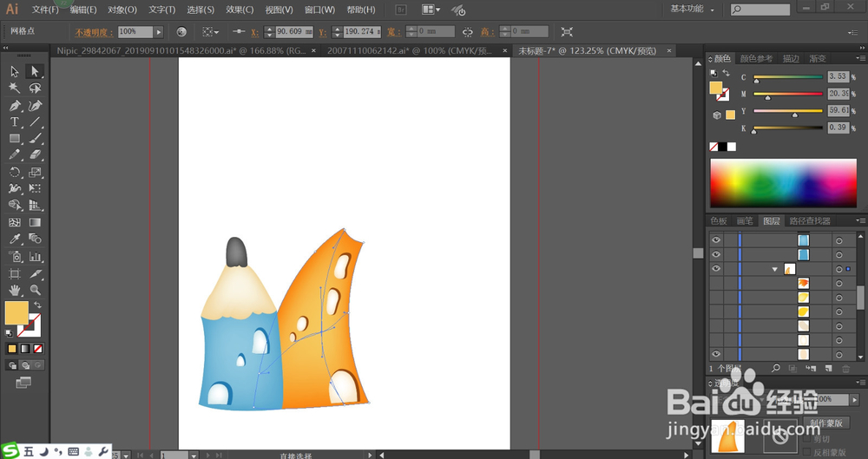This screenshot has height=459, width=868.
Task: Select the Magic Wand tool
Action: pos(15,88)
